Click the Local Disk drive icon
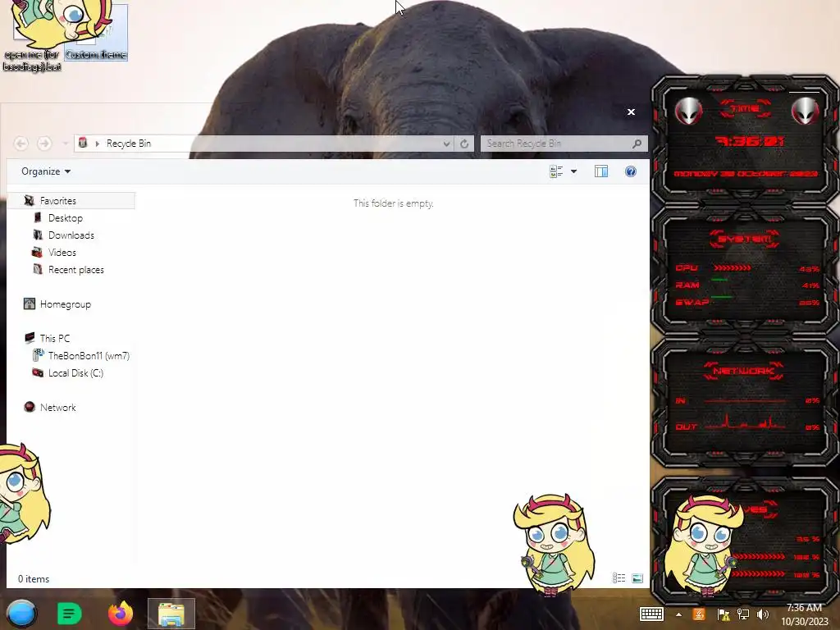 click(38, 373)
